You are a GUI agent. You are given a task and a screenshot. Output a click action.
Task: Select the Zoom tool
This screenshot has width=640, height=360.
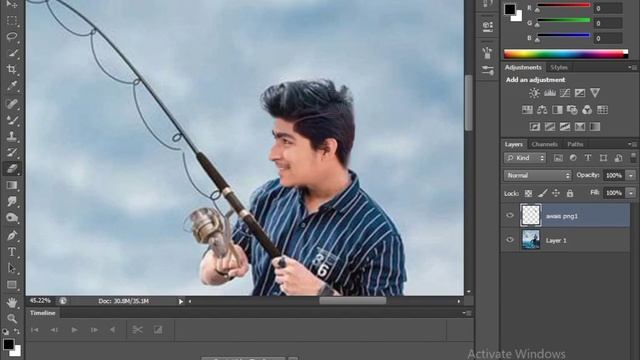(x=12, y=318)
